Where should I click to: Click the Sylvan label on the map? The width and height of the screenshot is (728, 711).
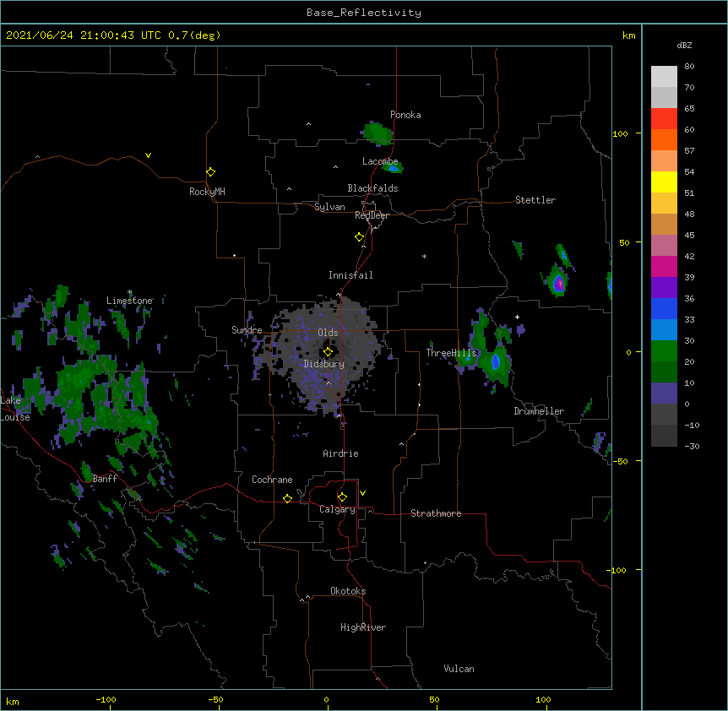pyautogui.click(x=329, y=207)
